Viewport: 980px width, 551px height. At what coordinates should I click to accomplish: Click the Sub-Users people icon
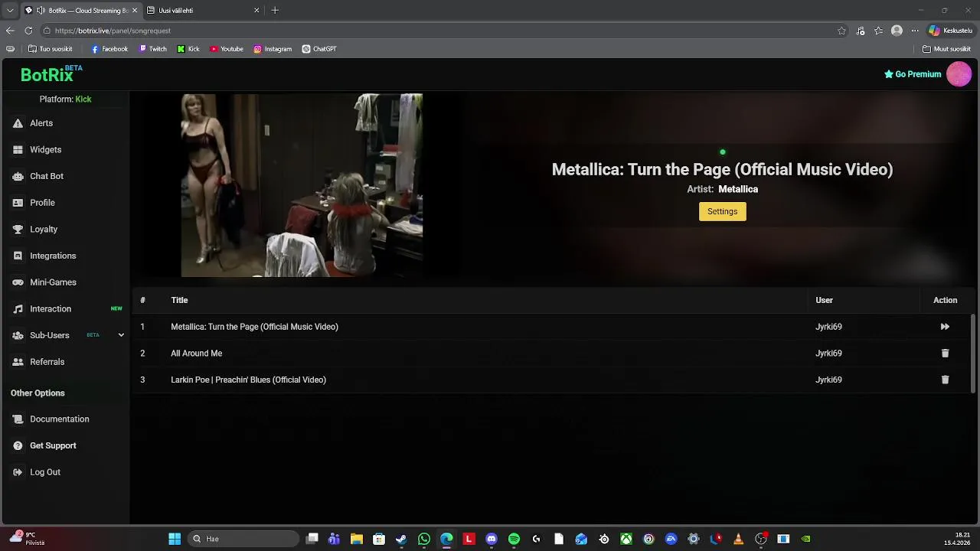click(18, 335)
